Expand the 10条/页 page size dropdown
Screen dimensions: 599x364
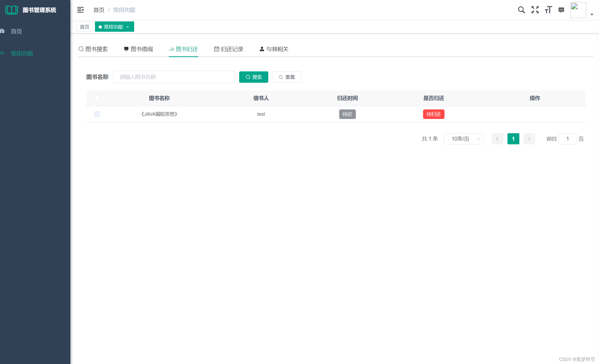pos(464,139)
